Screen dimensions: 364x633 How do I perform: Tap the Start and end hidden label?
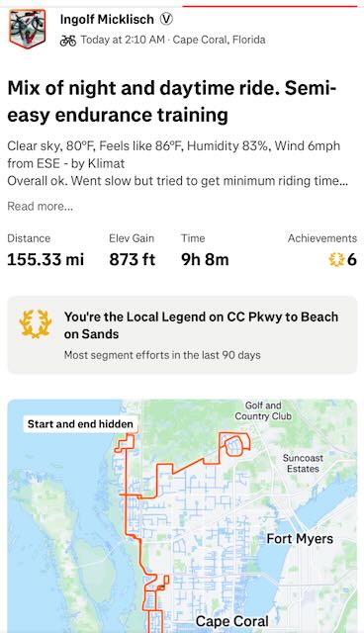[80, 424]
